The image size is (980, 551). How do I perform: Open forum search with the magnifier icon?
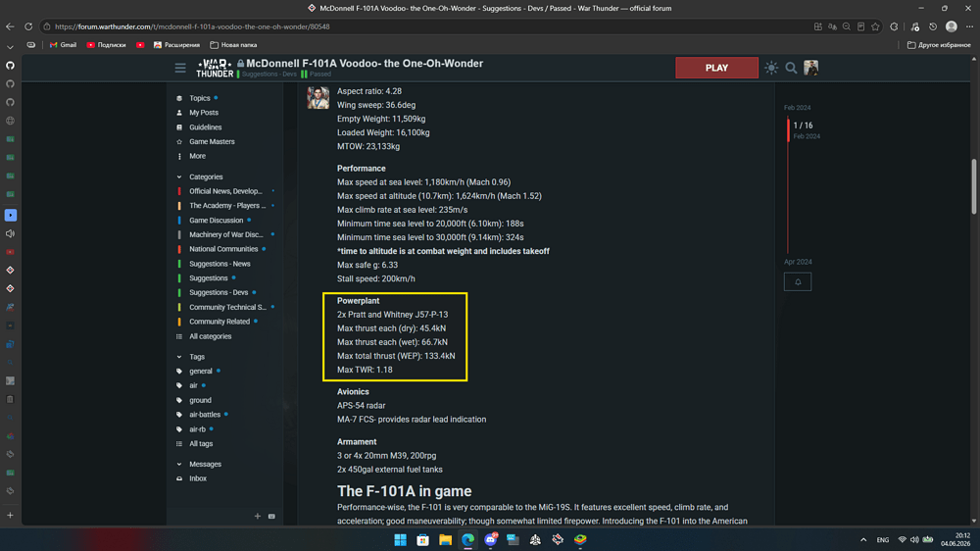click(x=791, y=68)
